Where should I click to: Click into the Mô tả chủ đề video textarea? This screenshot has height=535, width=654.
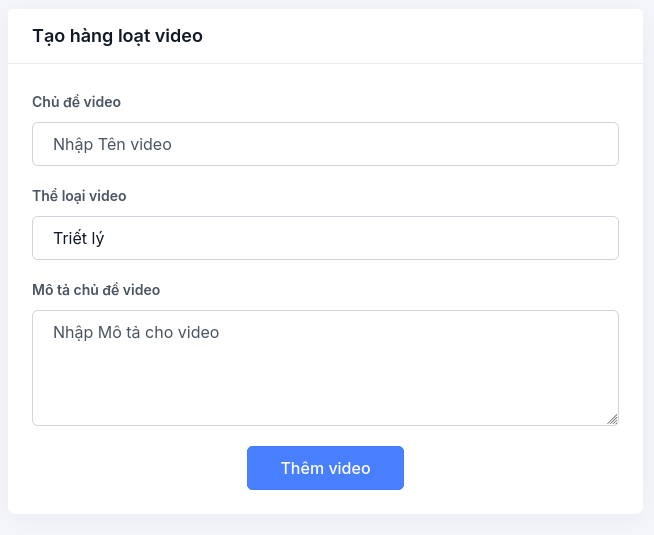tap(325, 368)
